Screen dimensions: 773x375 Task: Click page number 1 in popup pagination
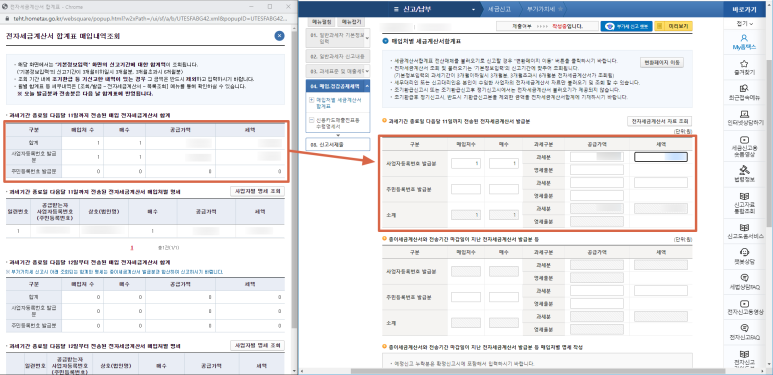click(132, 247)
